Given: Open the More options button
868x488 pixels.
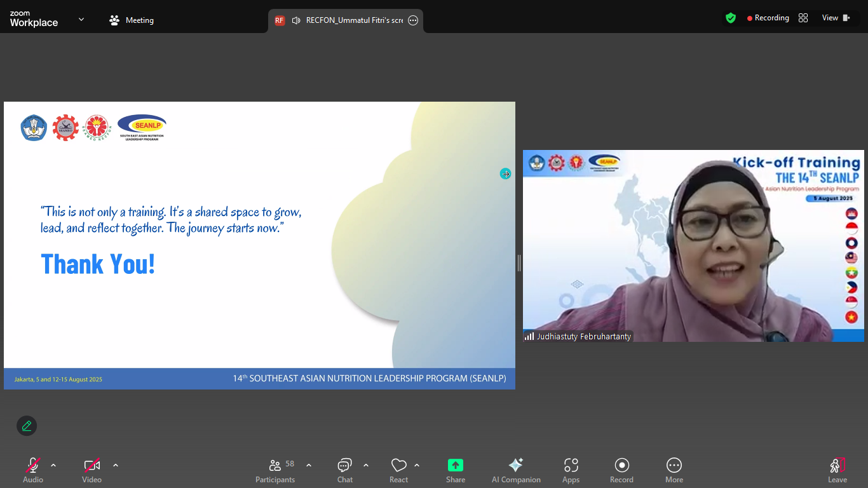Looking at the screenshot, I should click(x=674, y=465).
